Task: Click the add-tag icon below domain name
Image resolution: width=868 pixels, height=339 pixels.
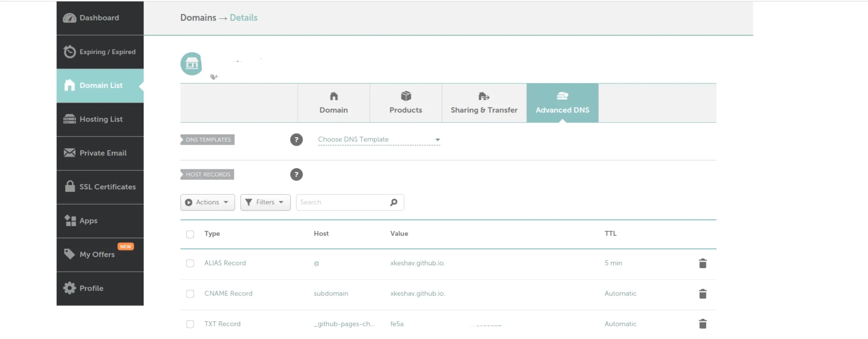Action: [x=214, y=77]
